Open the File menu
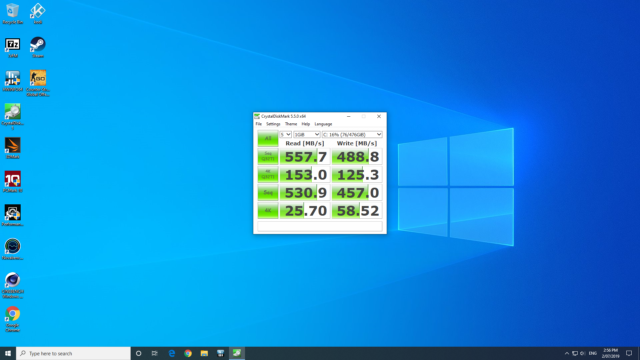The width and height of the screenshot is (640, 360). 259,124
